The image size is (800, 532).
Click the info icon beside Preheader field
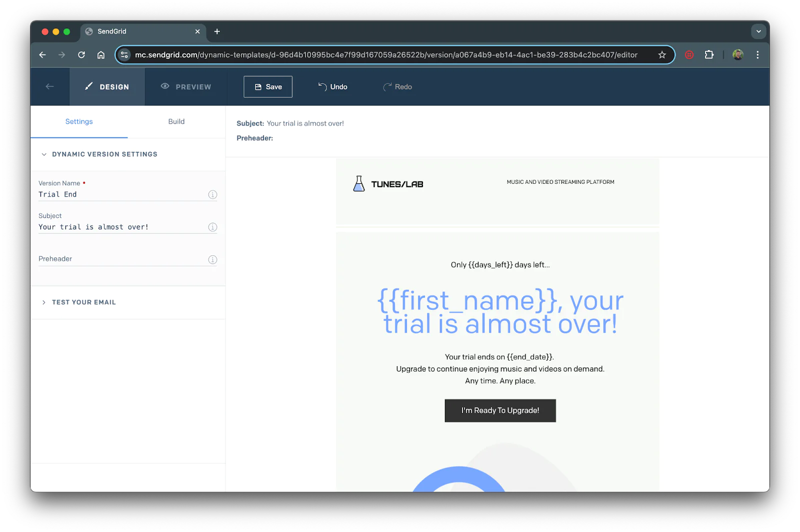(212, 260)
